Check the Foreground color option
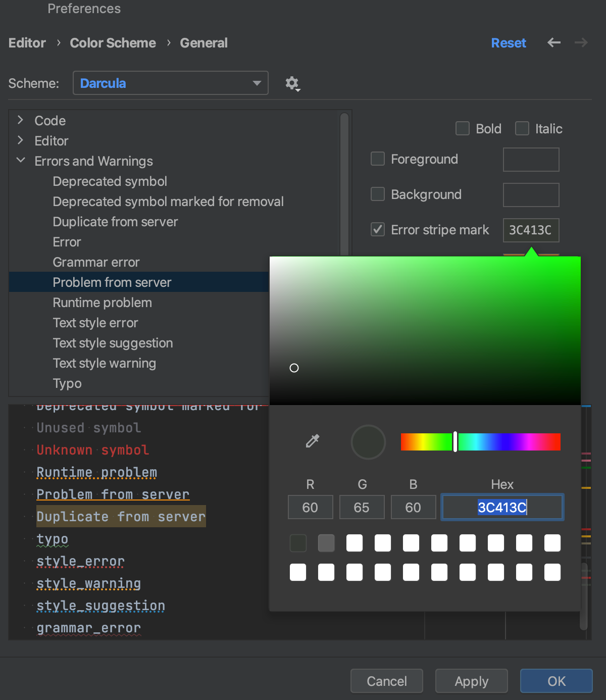The height and width of the screenshot is (700, 606). [x=377, y=159]
